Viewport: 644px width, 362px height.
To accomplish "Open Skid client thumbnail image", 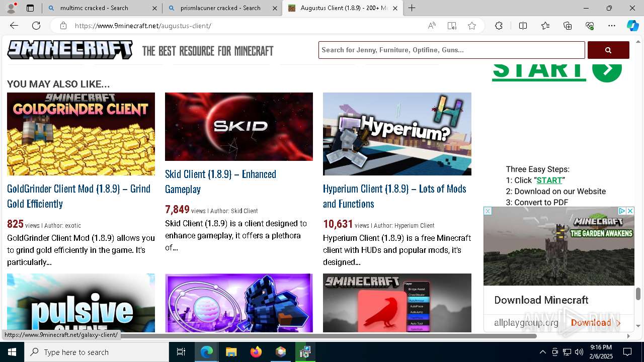I will [x=239, y=127].
